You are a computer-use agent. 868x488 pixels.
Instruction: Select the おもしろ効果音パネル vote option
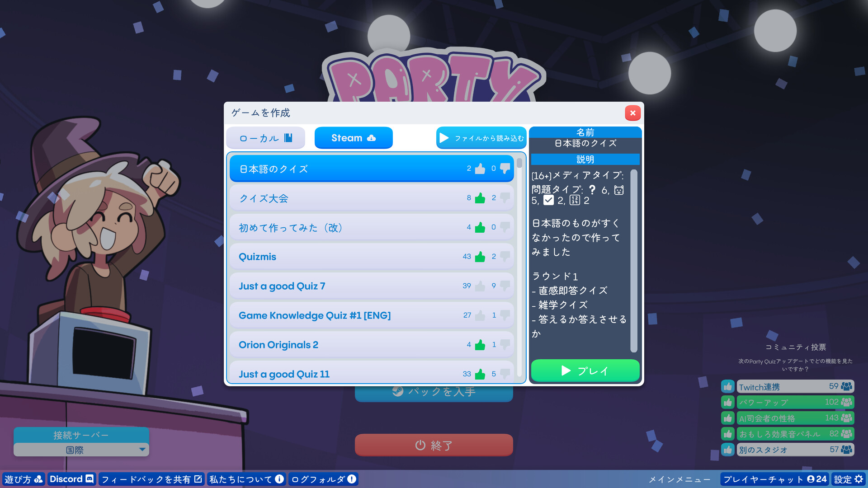pyautogui.click(x=795, y=434)
